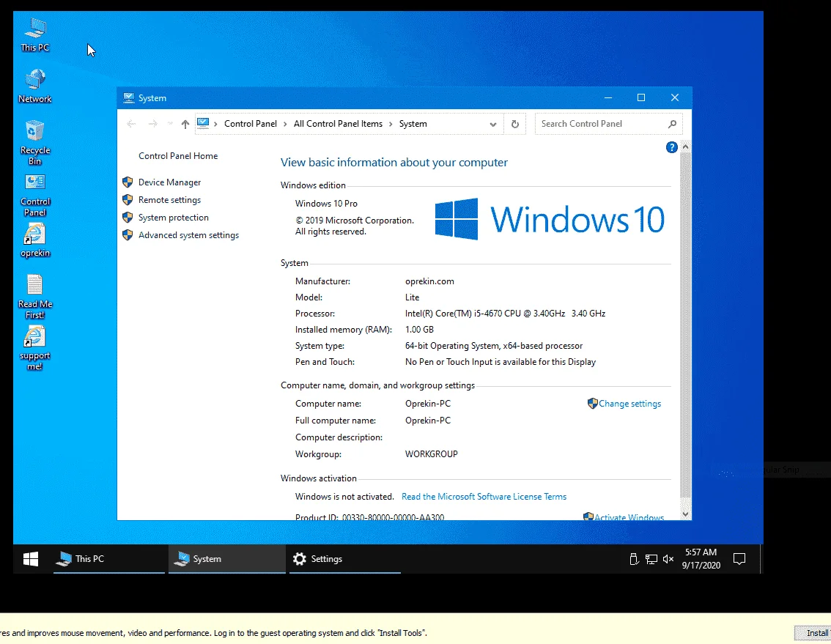Open the Action Center notifications icon

pyautogui.click(x=739, y=559)
